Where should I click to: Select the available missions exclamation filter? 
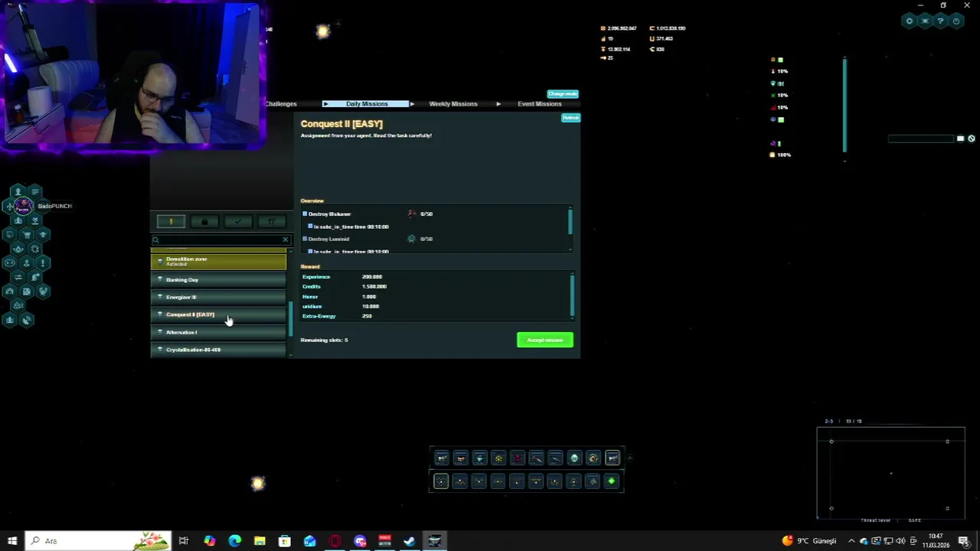point(171,222)
